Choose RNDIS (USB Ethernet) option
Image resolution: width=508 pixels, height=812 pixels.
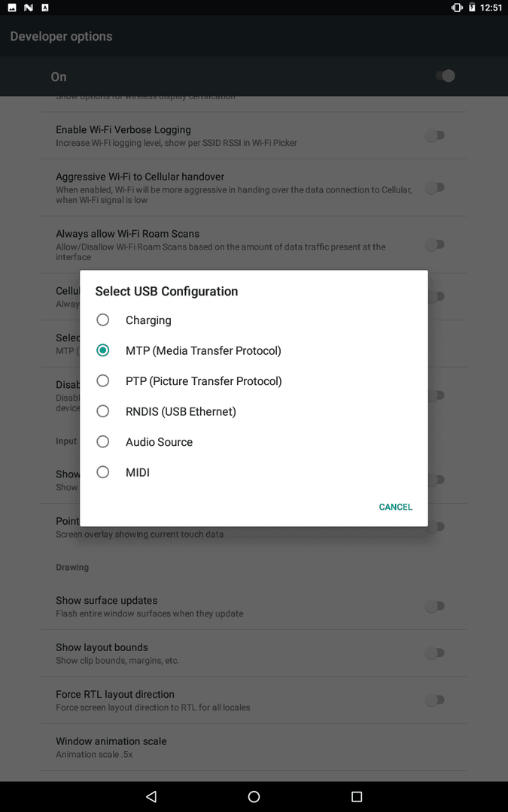coord(254,411)
